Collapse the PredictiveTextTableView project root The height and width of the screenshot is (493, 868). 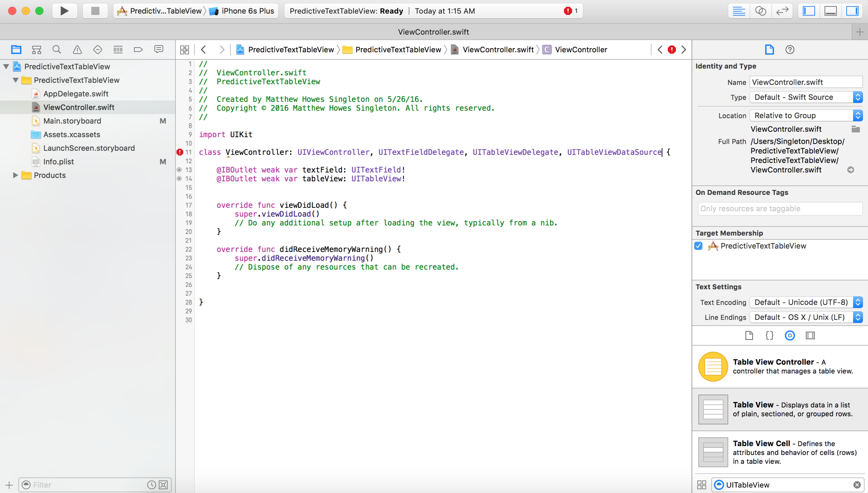[x=6, y=66]
